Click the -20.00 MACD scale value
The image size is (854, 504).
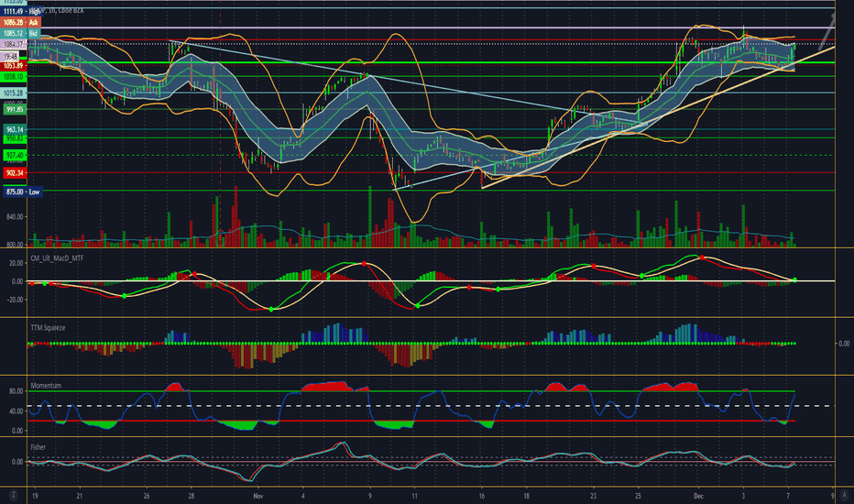[15, 300]
